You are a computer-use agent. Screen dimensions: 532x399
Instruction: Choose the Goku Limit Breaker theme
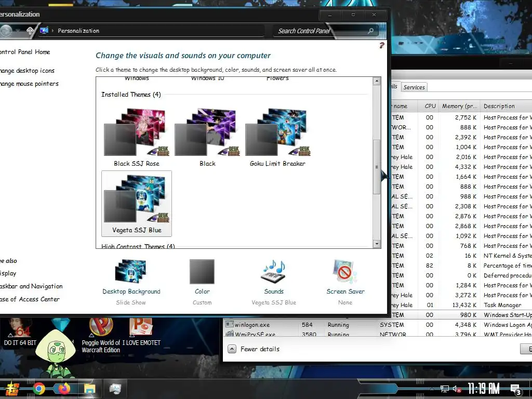pos(277,137)
